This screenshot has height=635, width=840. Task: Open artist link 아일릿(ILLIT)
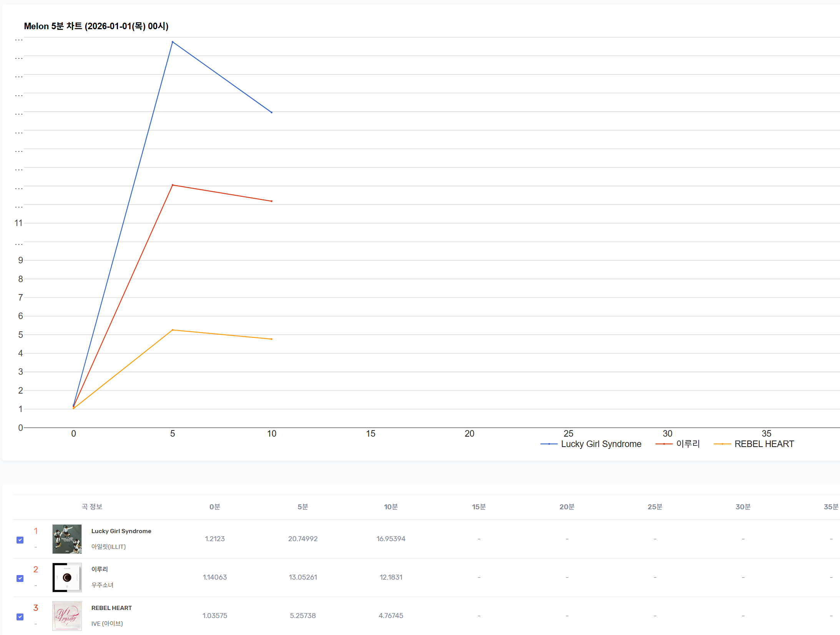pos(108,547)
